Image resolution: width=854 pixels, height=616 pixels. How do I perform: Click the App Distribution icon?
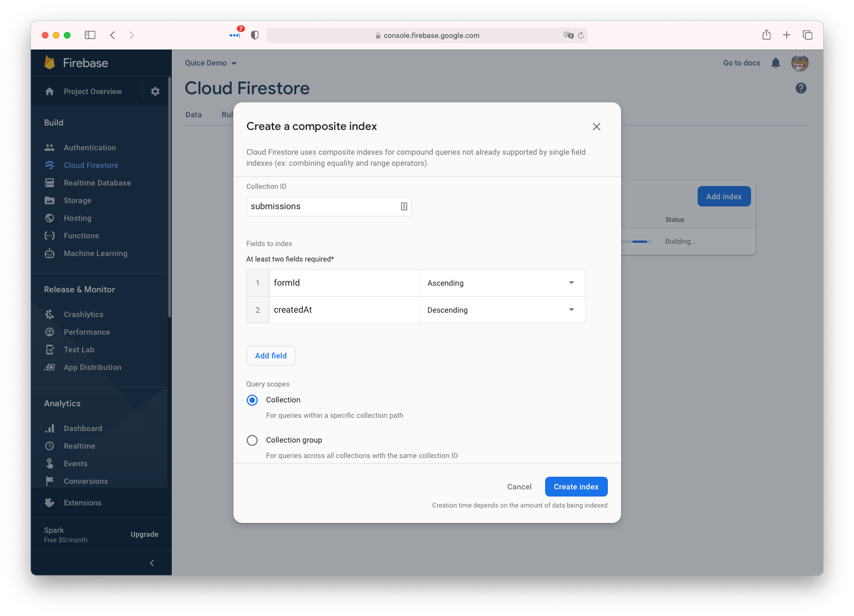[50, 367]
